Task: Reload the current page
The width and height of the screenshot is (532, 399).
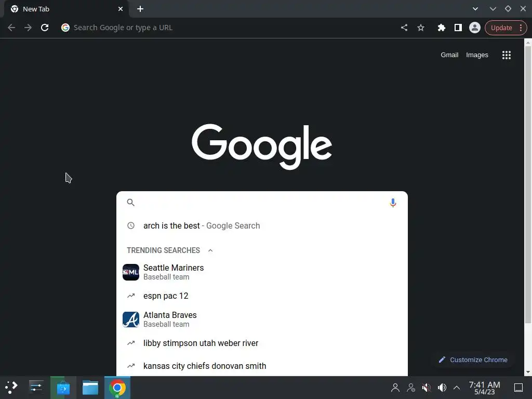Action: (x=45, y=28)
